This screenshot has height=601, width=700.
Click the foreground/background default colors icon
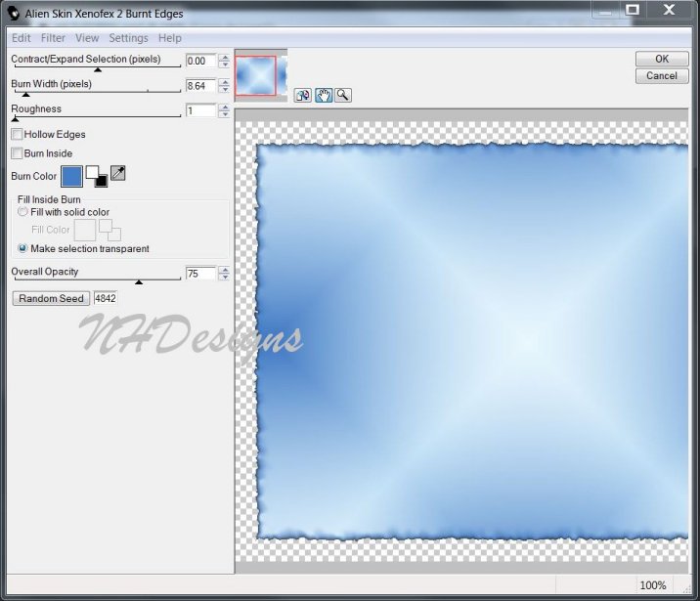[x=97, y=176]
